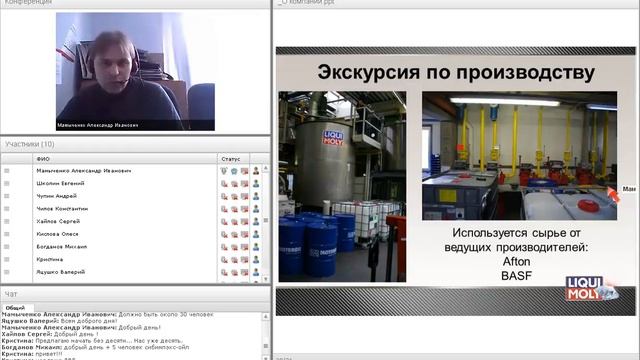
Task: Click muted microphone icon for Богданов Михаил
Action: 224,247
